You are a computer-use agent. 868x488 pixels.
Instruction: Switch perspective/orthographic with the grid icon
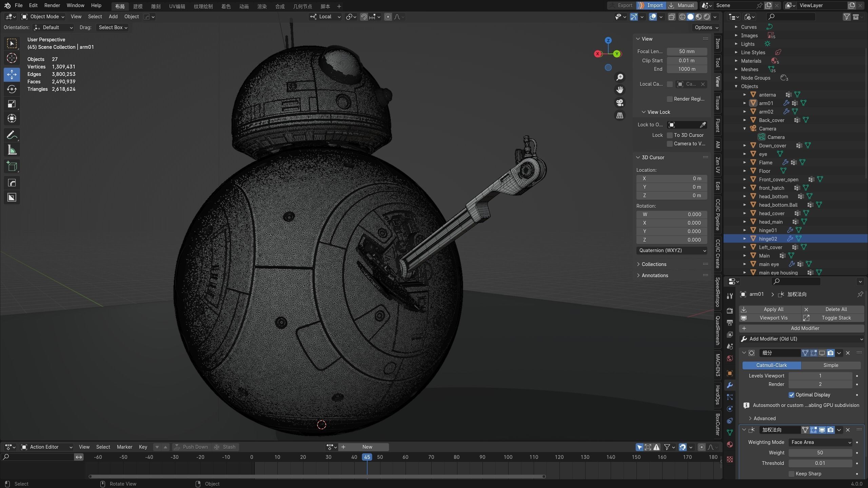click(x=620, y=116)
